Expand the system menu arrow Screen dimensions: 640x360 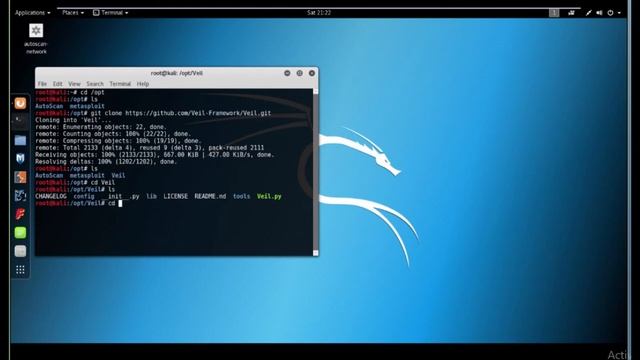(619, 13)
